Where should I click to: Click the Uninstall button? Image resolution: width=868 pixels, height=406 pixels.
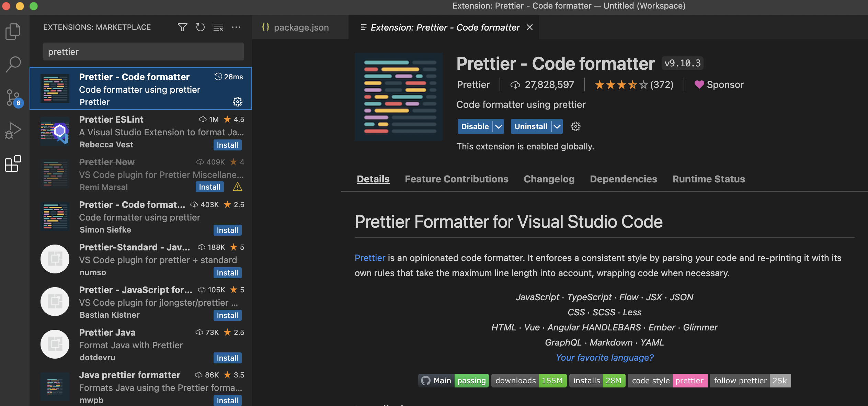tap(531, 126)
